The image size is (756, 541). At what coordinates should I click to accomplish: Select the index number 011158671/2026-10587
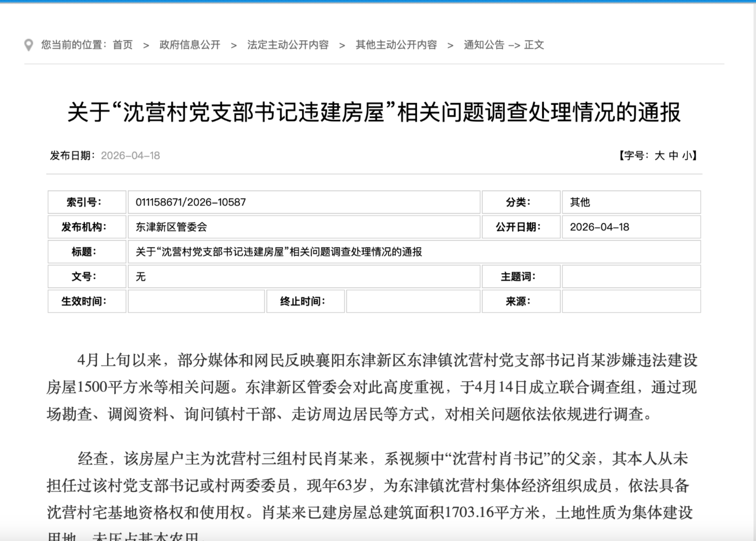click(x=191, y=202)
